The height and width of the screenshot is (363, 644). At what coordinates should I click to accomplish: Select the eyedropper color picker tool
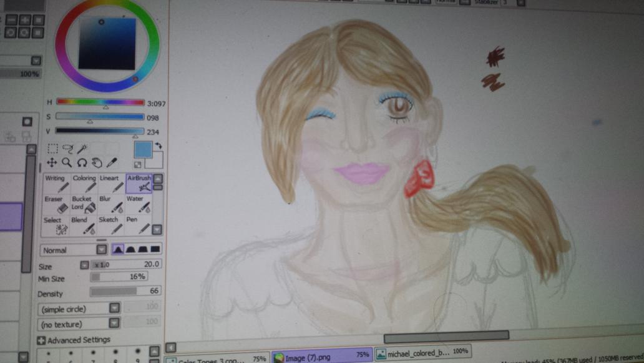[x=112, y=162]
